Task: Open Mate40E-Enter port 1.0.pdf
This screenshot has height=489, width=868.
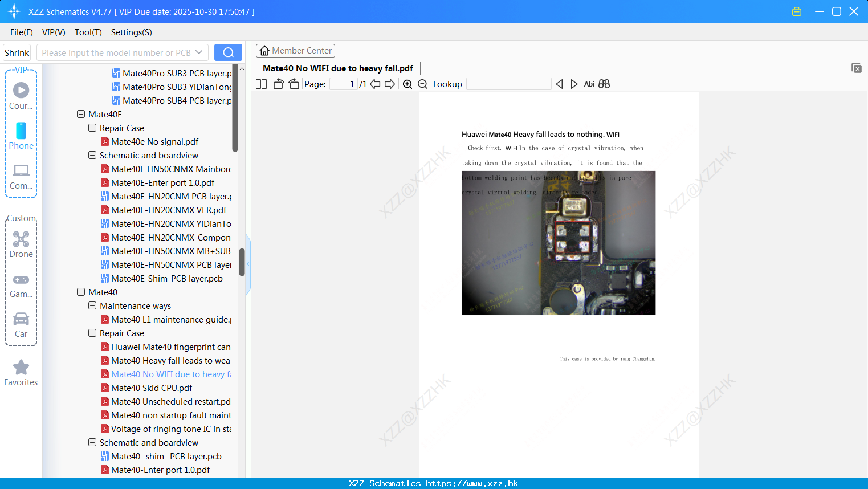Action: pyautogui.click(x=162, y=182)
